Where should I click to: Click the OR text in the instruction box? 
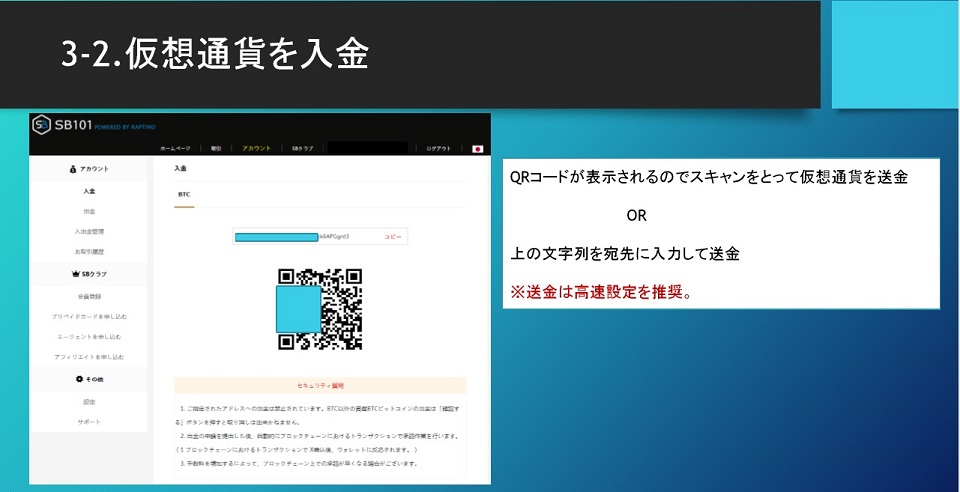point(636,215)
